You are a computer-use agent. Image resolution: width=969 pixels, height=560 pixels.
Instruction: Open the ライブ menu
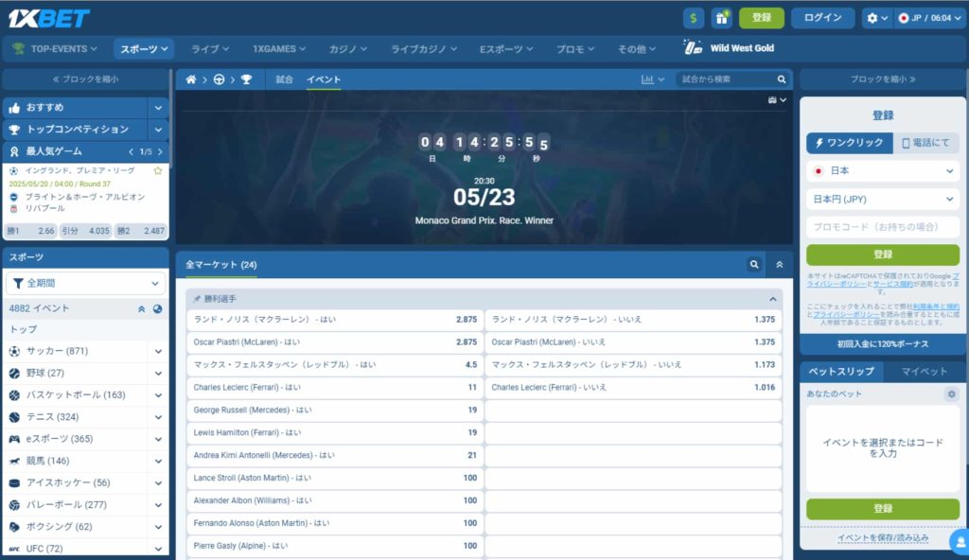[x=209, y=49]
